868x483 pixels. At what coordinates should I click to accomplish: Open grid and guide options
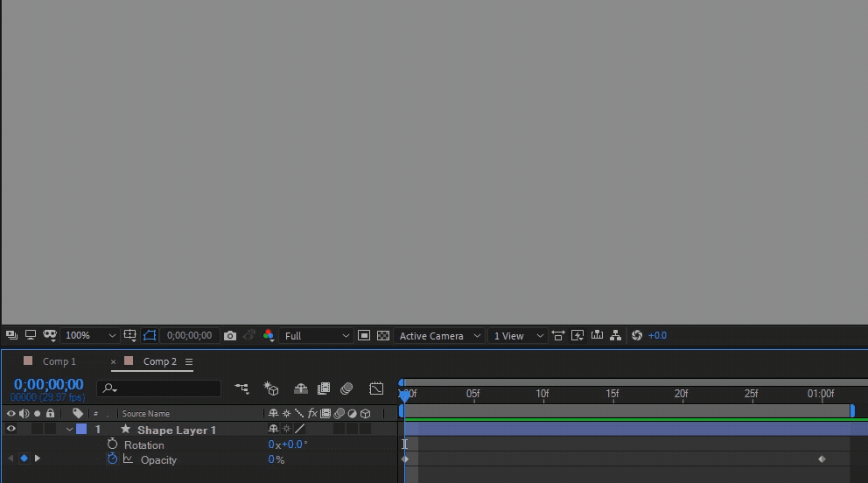tap(130, 335)
